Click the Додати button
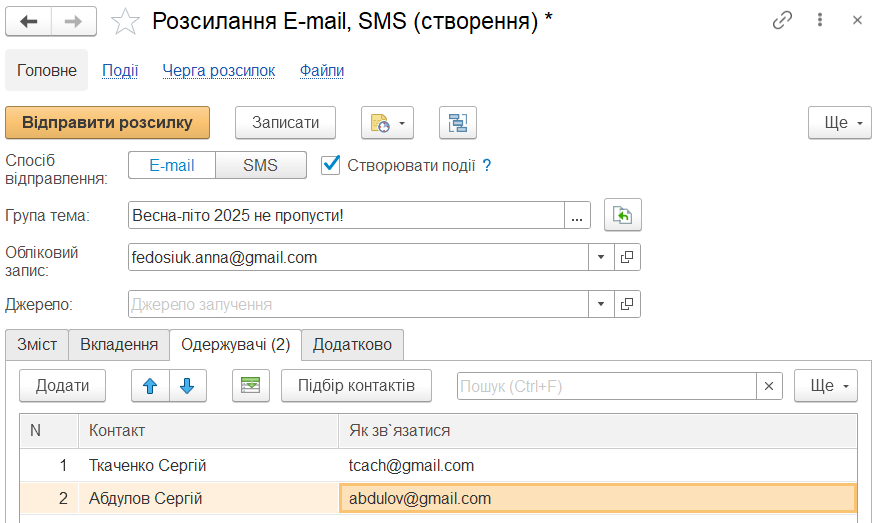Screen dimensions: 875x523 pyautogui.click(x=62, y=386)
